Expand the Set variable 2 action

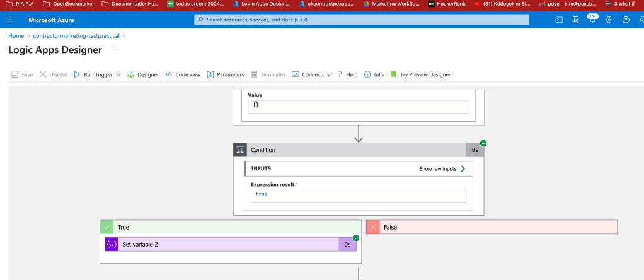pyautogui.click(x=231, y=244)
